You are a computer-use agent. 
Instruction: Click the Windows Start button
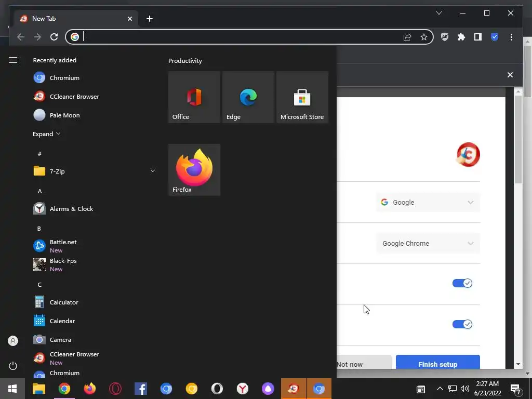click(x=12, y=389)
